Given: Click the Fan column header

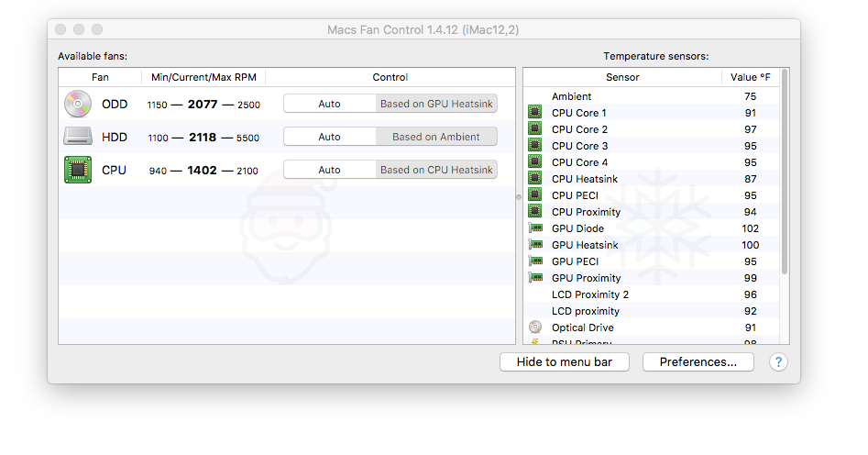Looking at the screenshot, I should [x=100, y=77].
